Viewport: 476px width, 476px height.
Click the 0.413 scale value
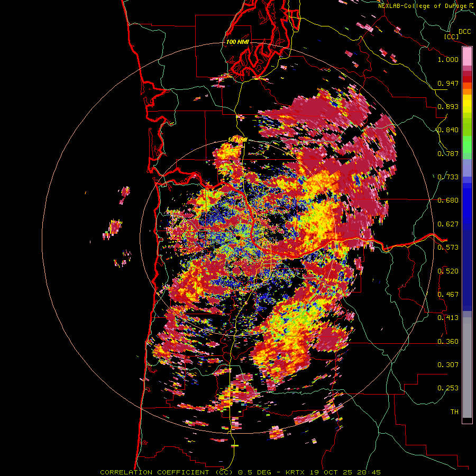point(448,318)
